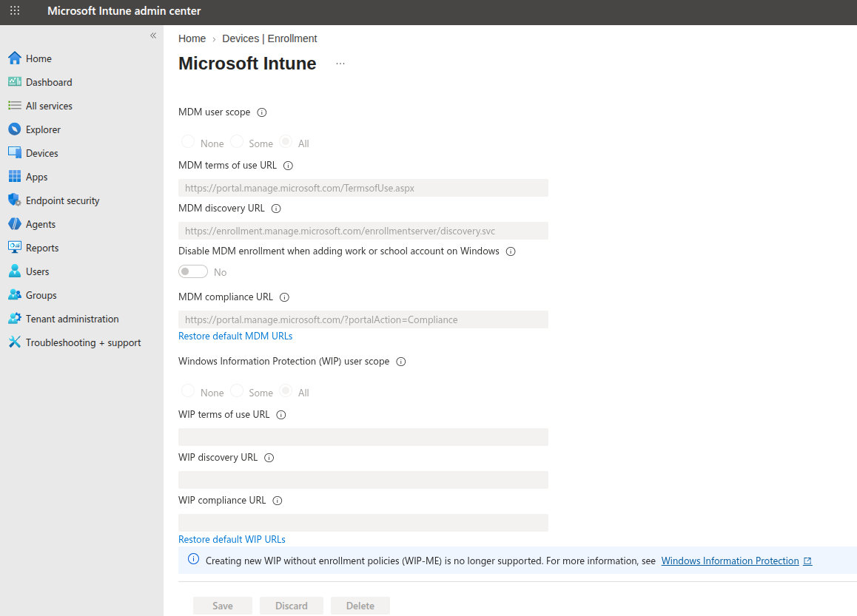Screen dimensions: 857x616
Task: Show info for Disable MDM enrollment setting
Action: 511,251
